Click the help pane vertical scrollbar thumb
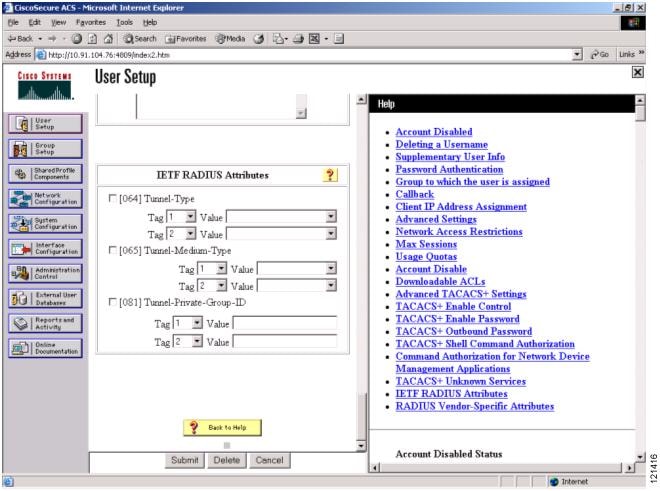Viewport: 660px width, 491px height. pyautogui.click(x=640, y=114)
